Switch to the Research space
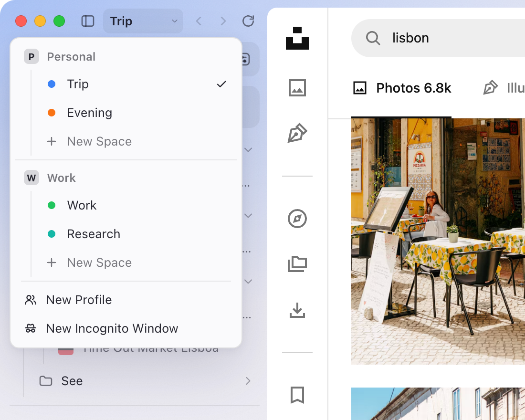The image size is (525, 420). click(x=126, y=234)
